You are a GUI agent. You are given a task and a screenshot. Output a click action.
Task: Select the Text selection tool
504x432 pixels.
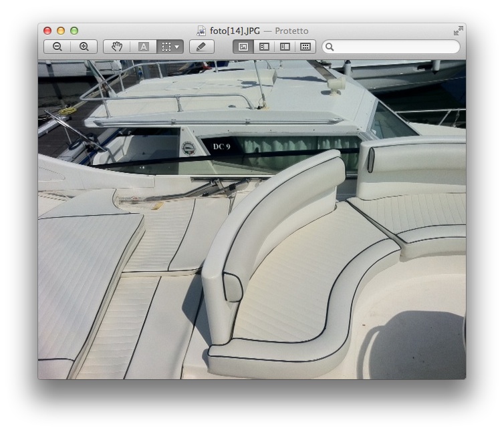point(143,47)
